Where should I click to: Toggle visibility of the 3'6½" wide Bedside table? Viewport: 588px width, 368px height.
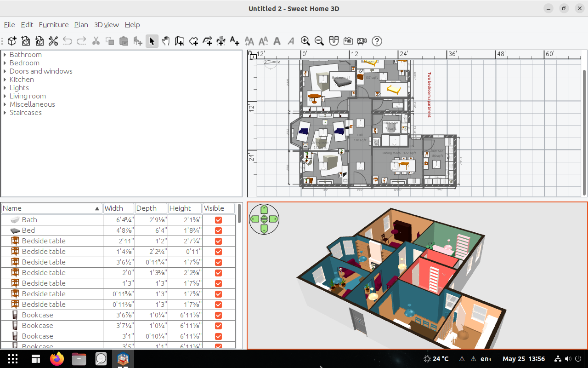[219, 262]
